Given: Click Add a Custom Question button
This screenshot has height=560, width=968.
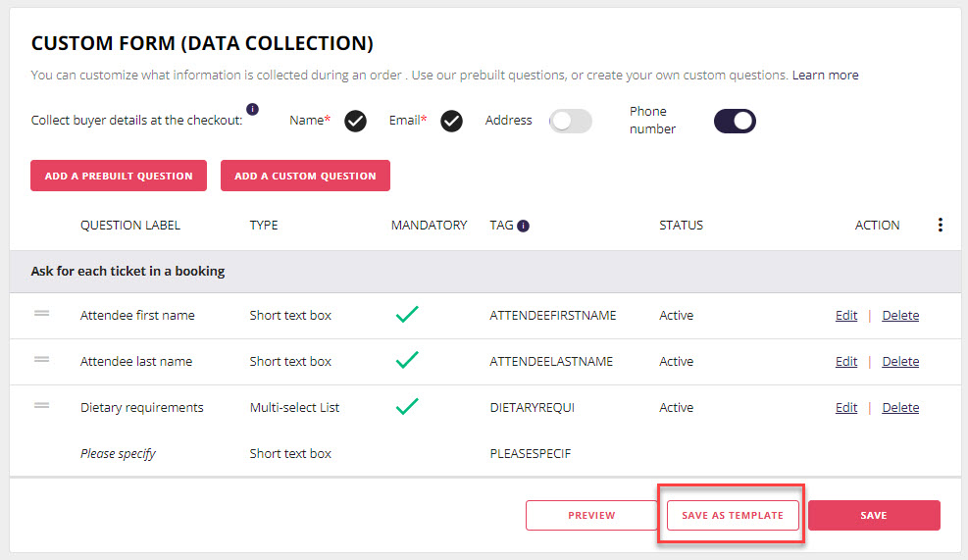Looking at the screenshot, I should click(x=305, y=176).
